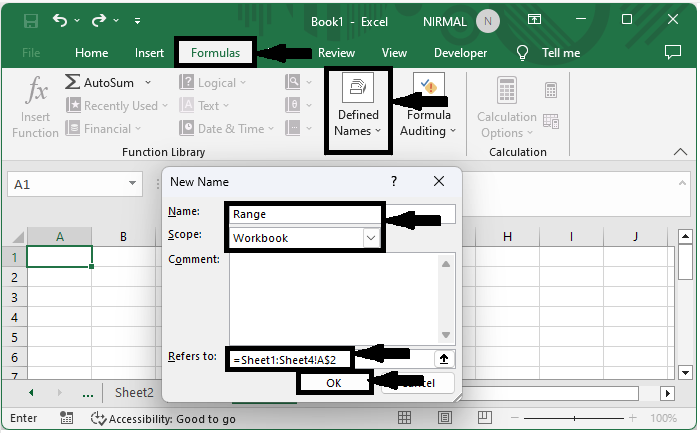Select row 3 header

(14, 297)
